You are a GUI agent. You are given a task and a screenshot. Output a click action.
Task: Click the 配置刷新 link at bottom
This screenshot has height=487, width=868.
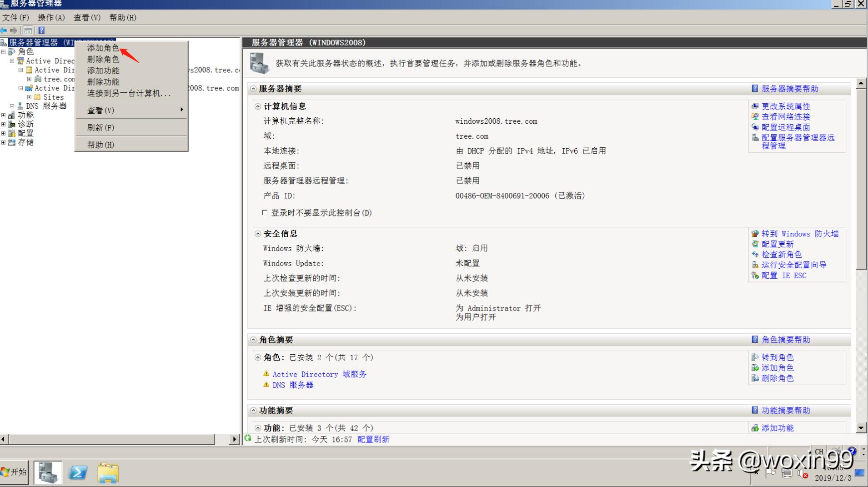pos(374,439)
